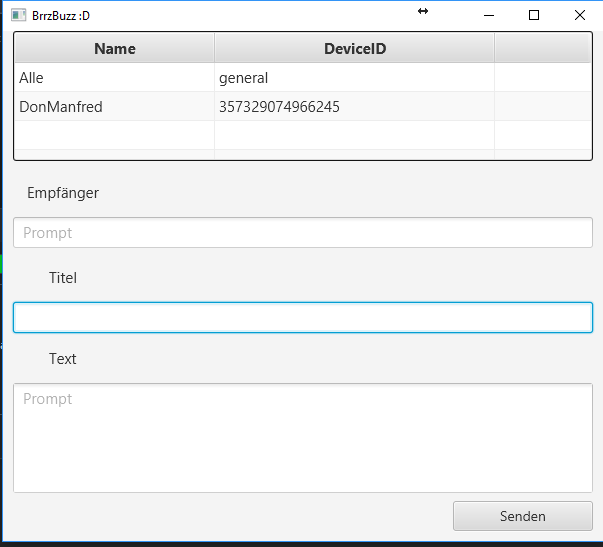Close the BrrzBuzz window
This screenshot has width=603, height=547.
point(580,15)
